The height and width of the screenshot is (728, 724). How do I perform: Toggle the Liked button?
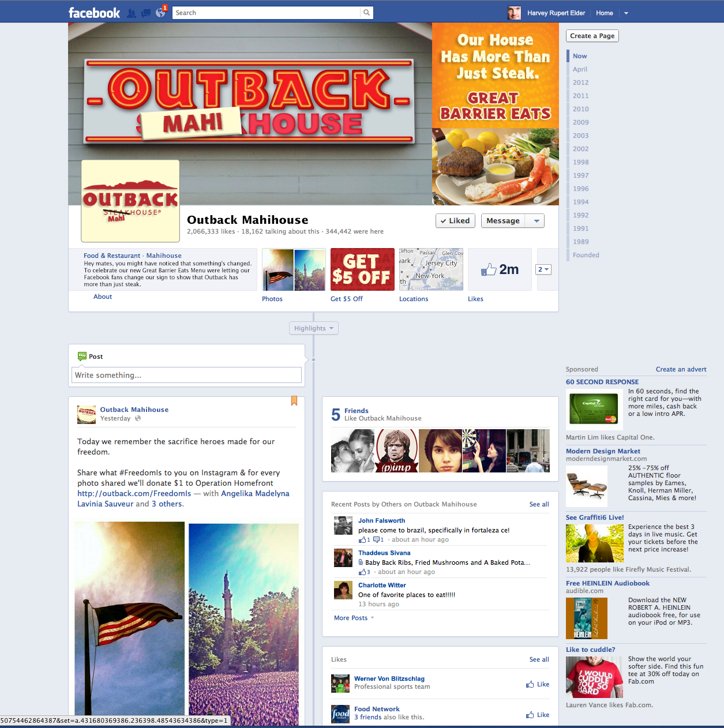455,220
